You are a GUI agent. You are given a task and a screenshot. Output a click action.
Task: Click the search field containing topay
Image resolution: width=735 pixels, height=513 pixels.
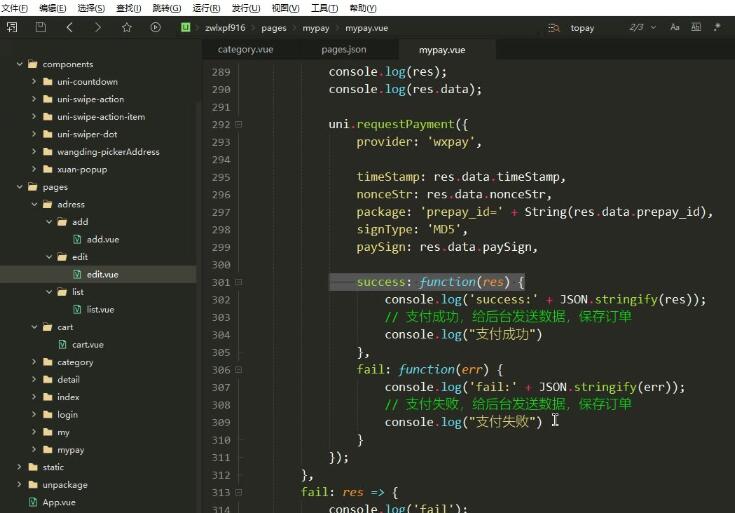pos(593,28)
